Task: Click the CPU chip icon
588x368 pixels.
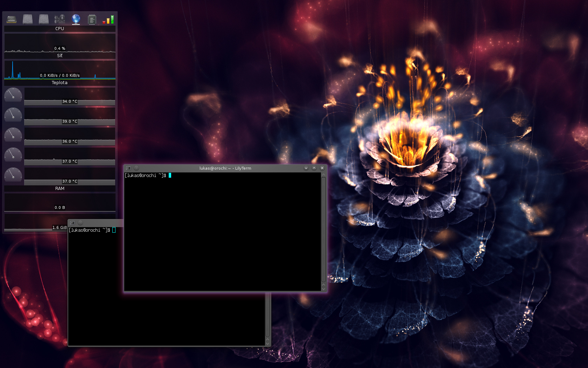Action: pyautogui.click(x=92, y=19)
